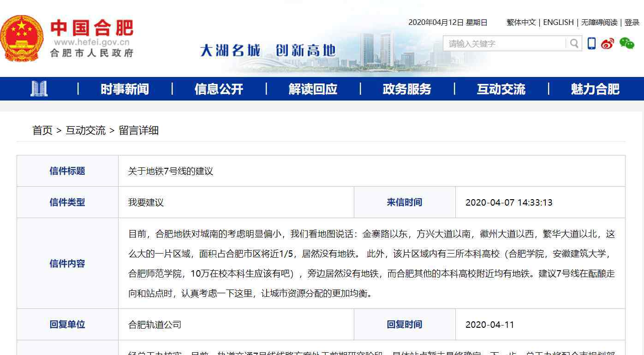
Task: Open the 解读回应 menu
Action: [313, 89]
